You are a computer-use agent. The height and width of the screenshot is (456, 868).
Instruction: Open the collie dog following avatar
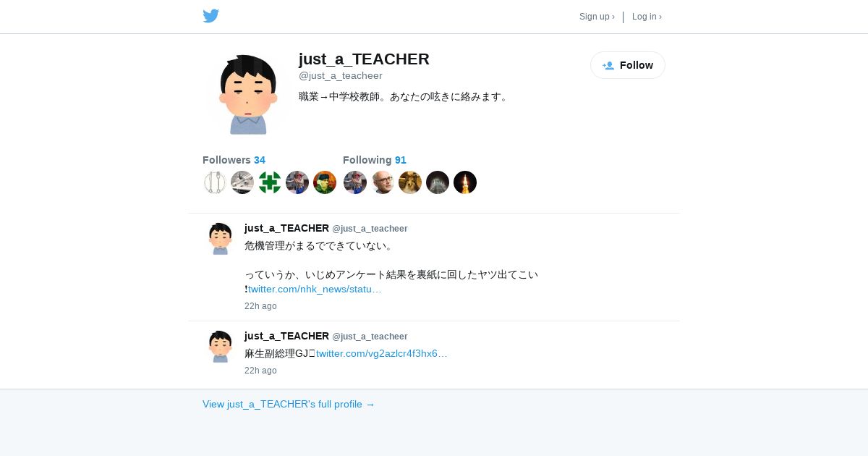point(410,182)
